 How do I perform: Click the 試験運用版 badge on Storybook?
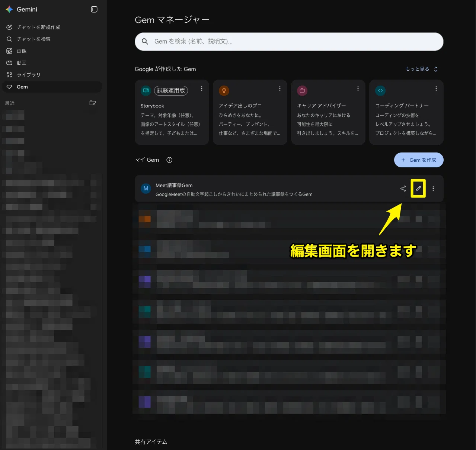(x=171, y=90)
